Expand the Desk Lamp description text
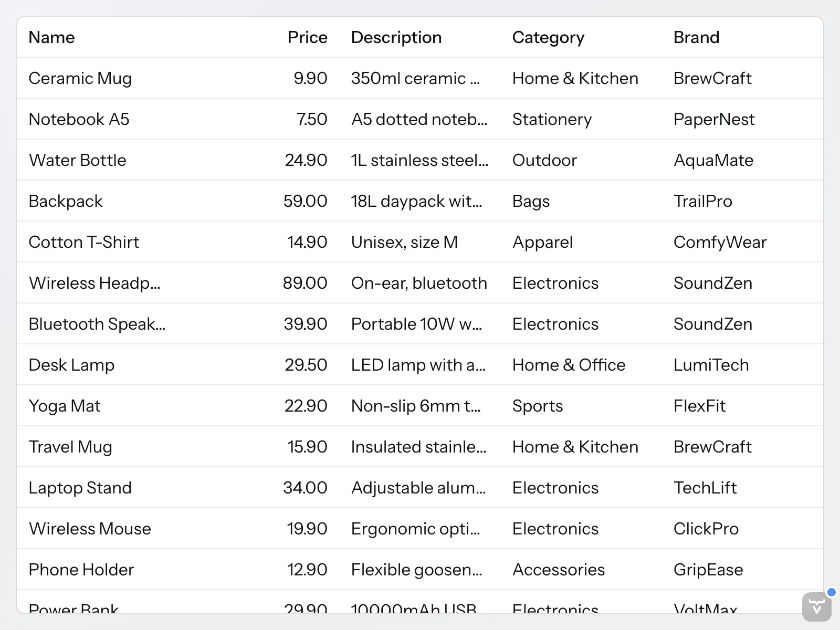Image resolution: width=840 pixels, height=630 pixels. pos(418,365)
